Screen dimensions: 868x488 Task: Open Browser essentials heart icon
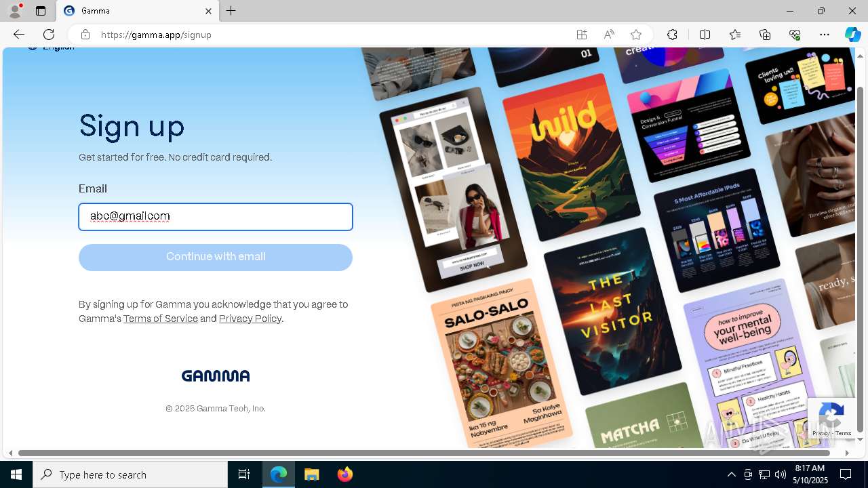(795, 35)
